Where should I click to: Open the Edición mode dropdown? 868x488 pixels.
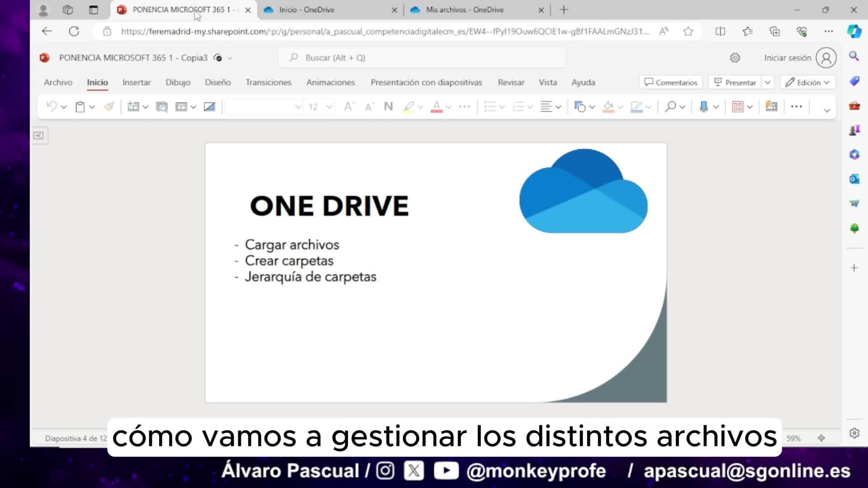coord(808,82)
